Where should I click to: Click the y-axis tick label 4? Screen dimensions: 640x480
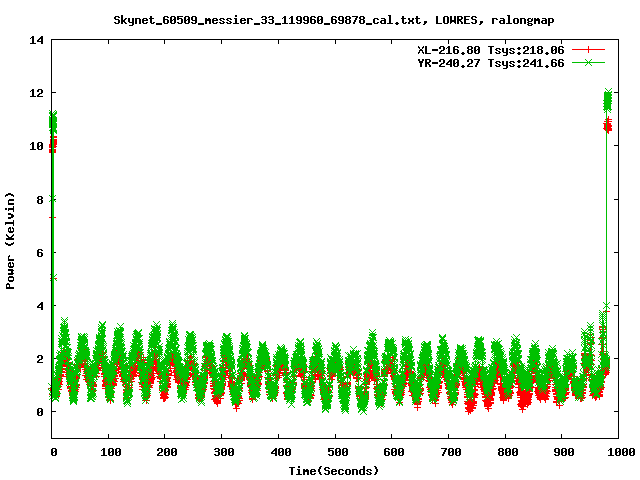coord(40,306)
